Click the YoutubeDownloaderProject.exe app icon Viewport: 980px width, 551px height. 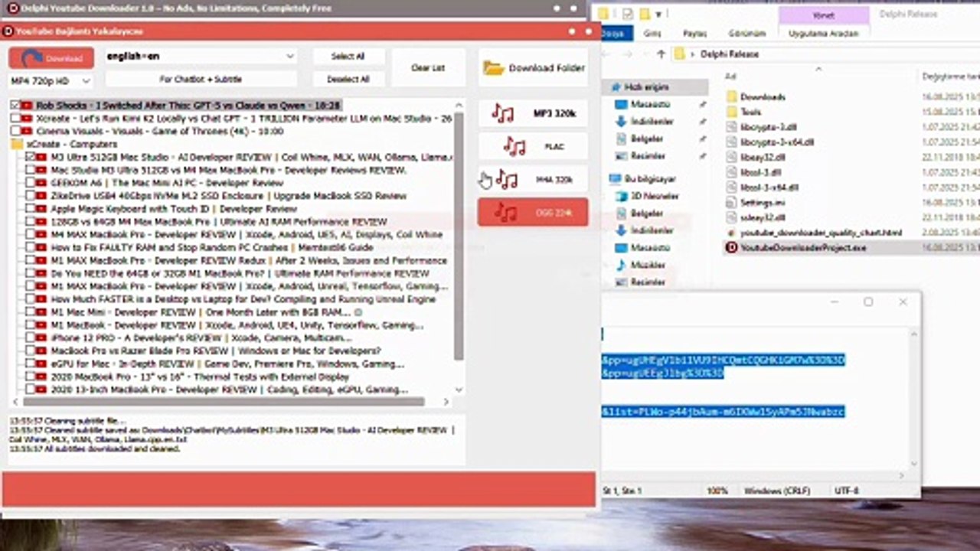pos(731,248)
